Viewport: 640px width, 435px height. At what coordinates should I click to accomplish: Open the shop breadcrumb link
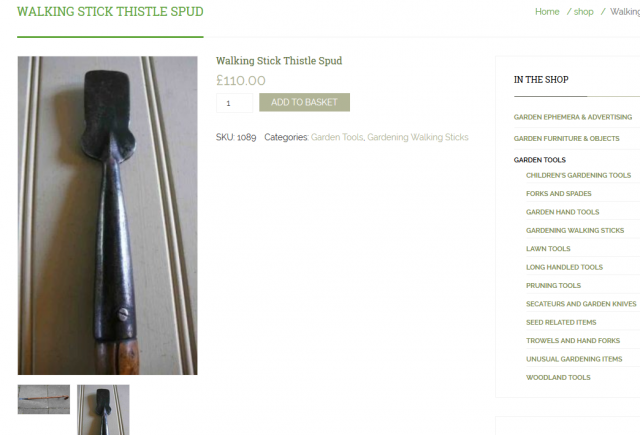click(x=583, y=12)
